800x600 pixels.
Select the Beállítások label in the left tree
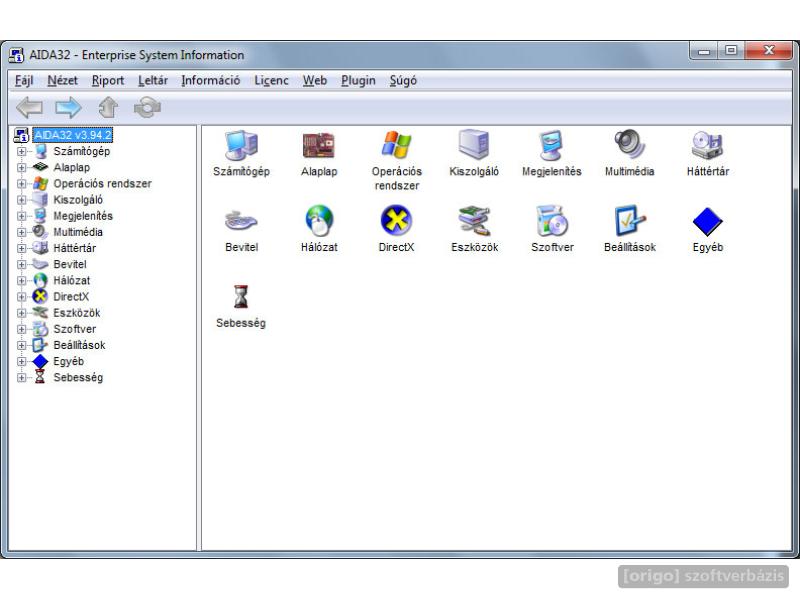79,345
